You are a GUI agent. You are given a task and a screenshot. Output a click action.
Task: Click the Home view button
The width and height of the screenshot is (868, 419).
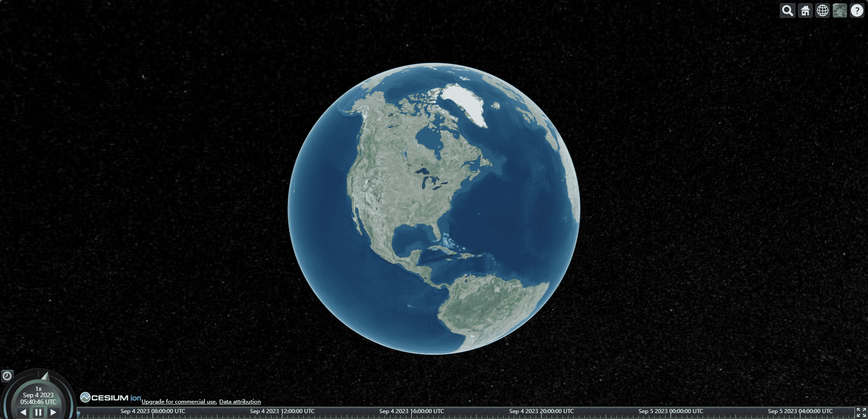click(x=805, y=10)
